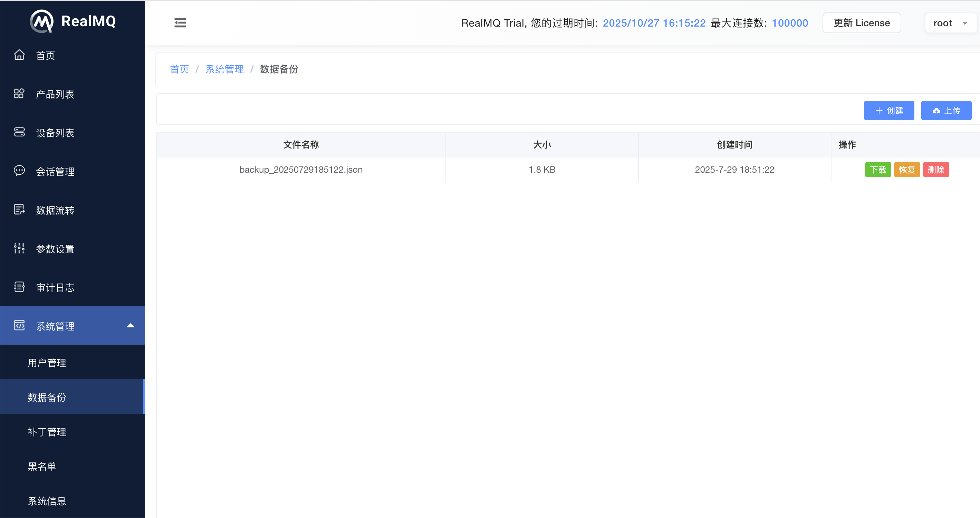Click the data flow icon beside 数据流转
The height and width of the screenshot is (518, 980).
click(19, 210)
